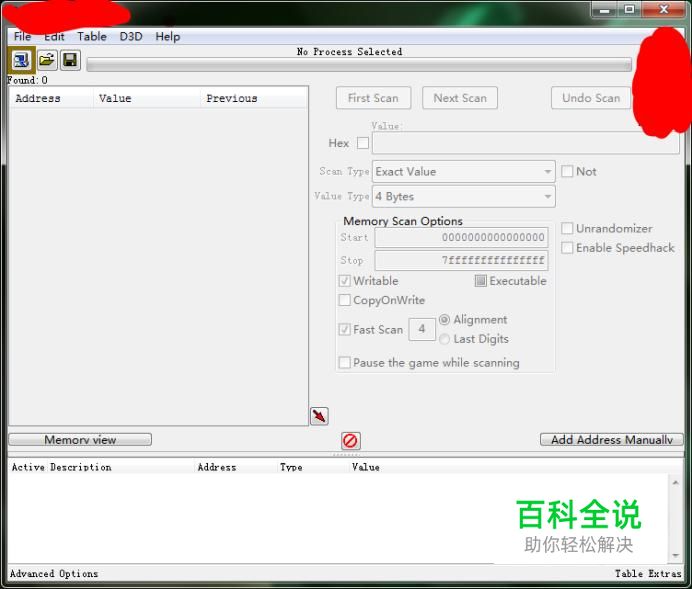Click the scan progress bar
Screen dimensions: 692x589
pyautogui.click(x=359, y=65)
